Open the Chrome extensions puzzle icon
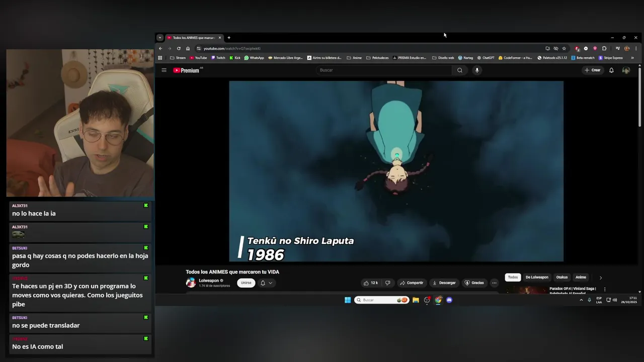This screenshot has width=644, height=362. tap(604, 49)
